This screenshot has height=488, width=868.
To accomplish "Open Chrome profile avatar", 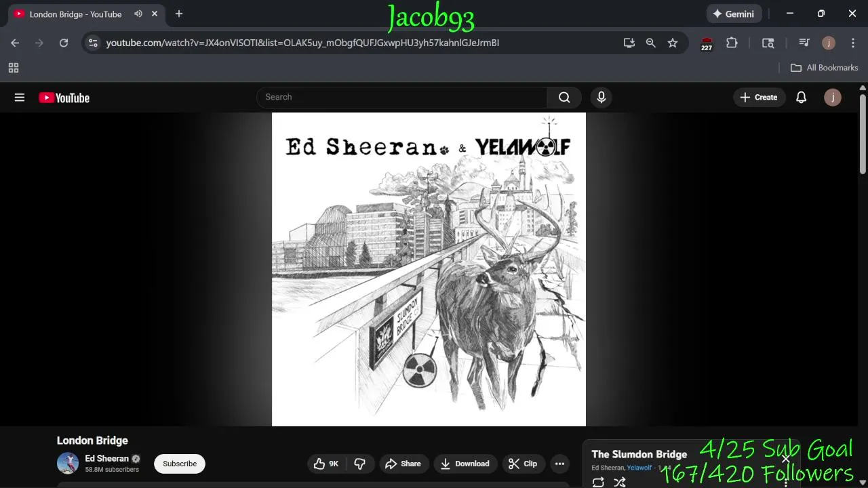I will 829,43.
